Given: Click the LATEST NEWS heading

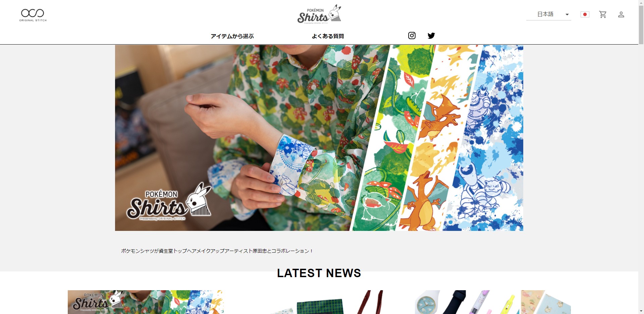Looking at the screenshot, I should (x=319, y=273).
